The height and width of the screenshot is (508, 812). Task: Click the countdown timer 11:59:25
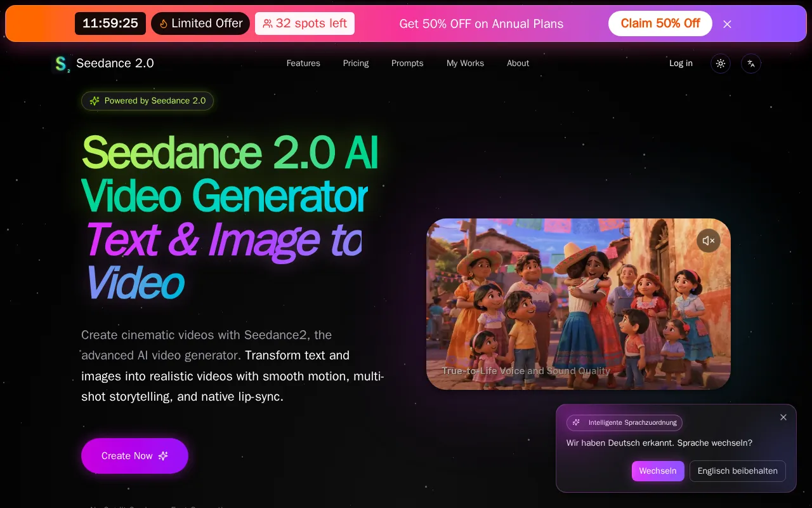[x=110, y=23]
